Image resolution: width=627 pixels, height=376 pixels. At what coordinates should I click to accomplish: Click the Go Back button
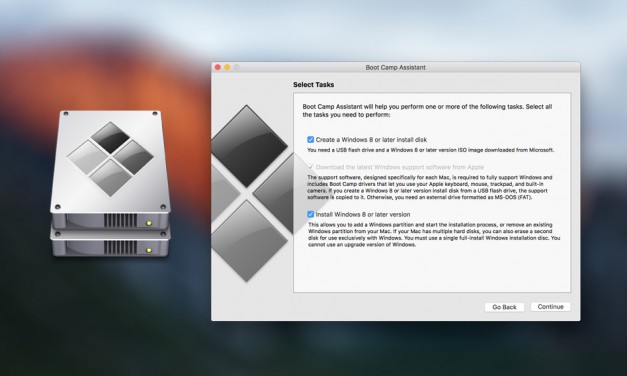(x=504, y=307)
